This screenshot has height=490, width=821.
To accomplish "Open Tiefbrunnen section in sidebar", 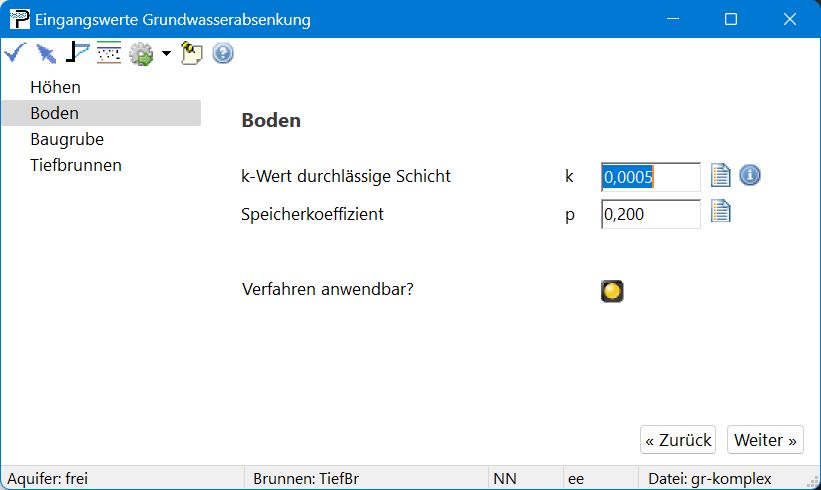I will point(76,166).
